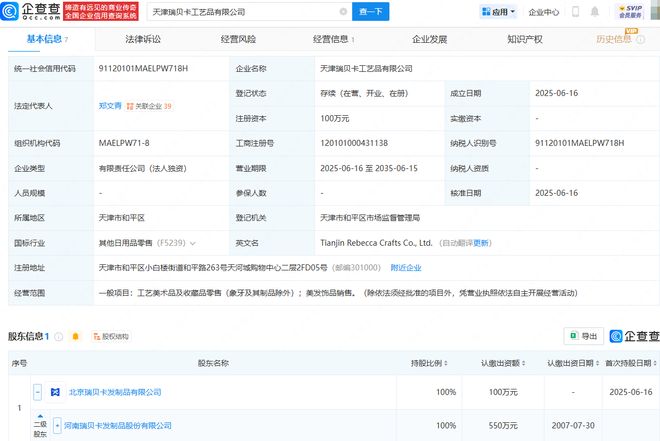Open 附近企业 nearby companies link
Viewport: 660px width, 441px height.
[406, 268]
